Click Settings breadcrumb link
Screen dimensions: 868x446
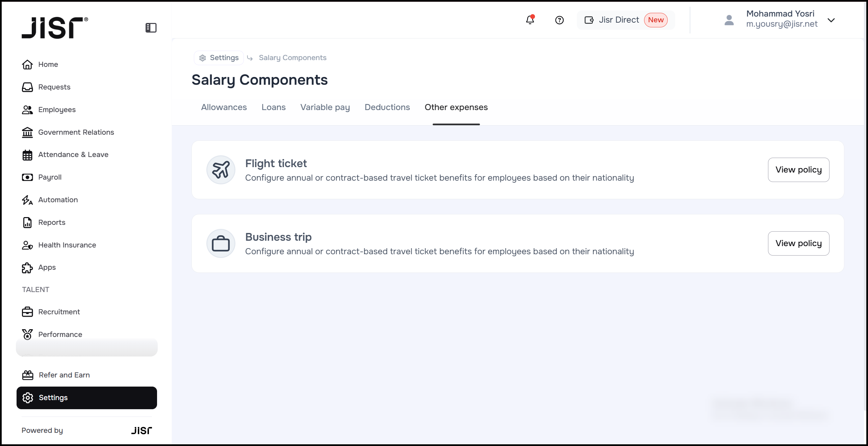[219, 58]
